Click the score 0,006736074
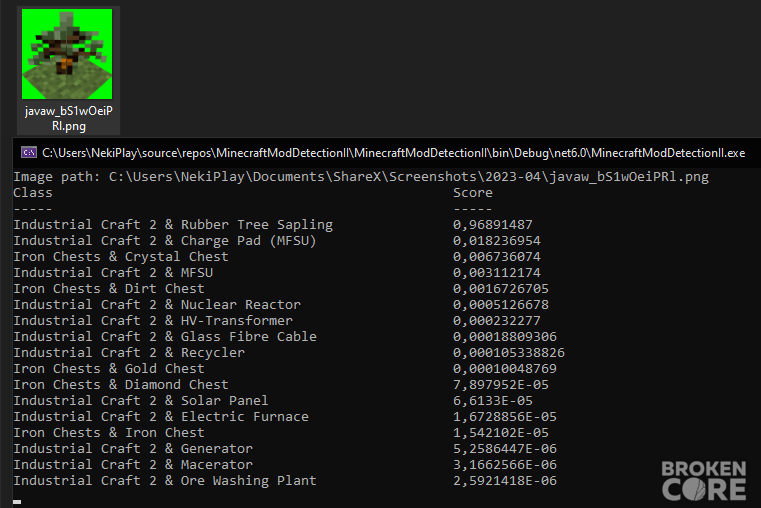This screenshot has width=761, height=508. (496, 257)
